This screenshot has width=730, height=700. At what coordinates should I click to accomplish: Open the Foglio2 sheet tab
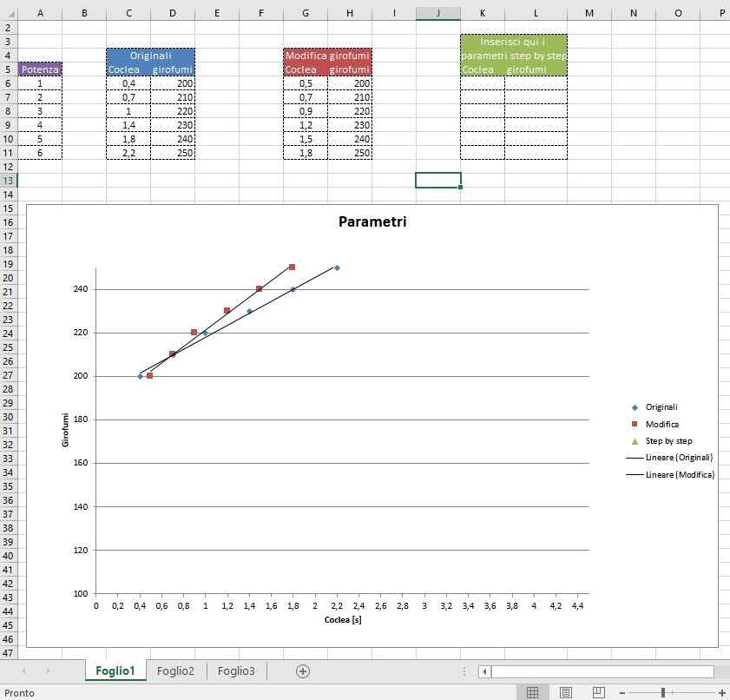tap(175, 670)
